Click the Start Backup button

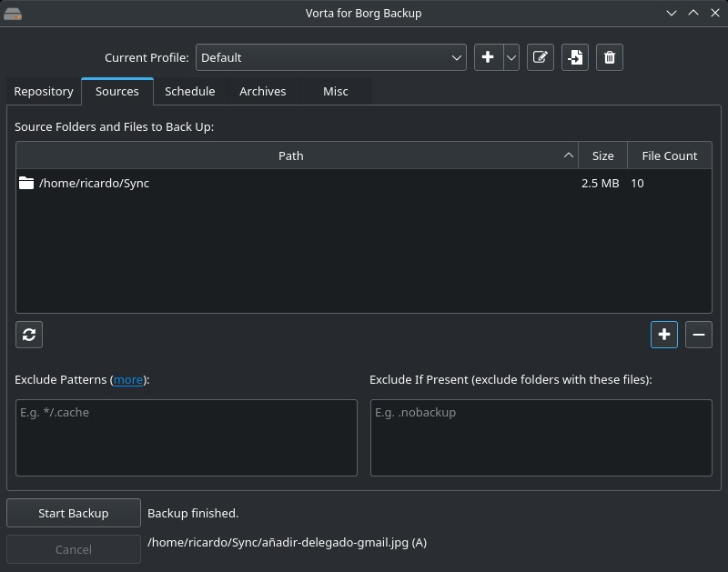[74, 513]
